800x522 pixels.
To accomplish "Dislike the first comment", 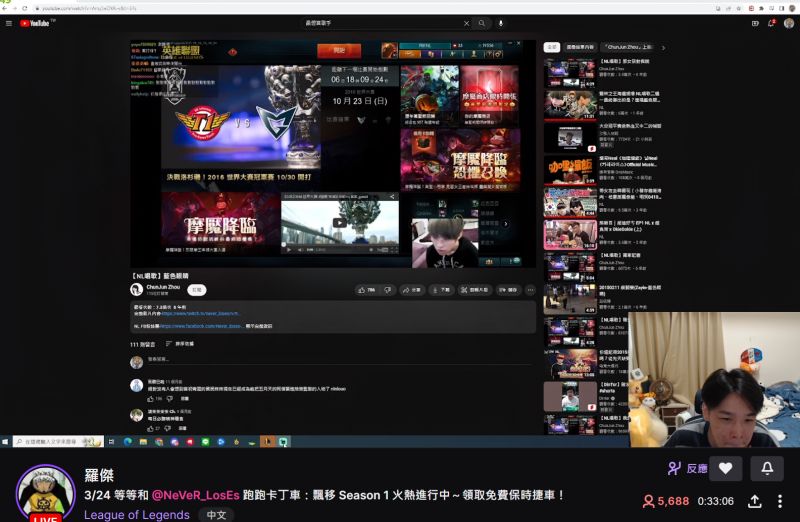I will (x=170, y=399).
